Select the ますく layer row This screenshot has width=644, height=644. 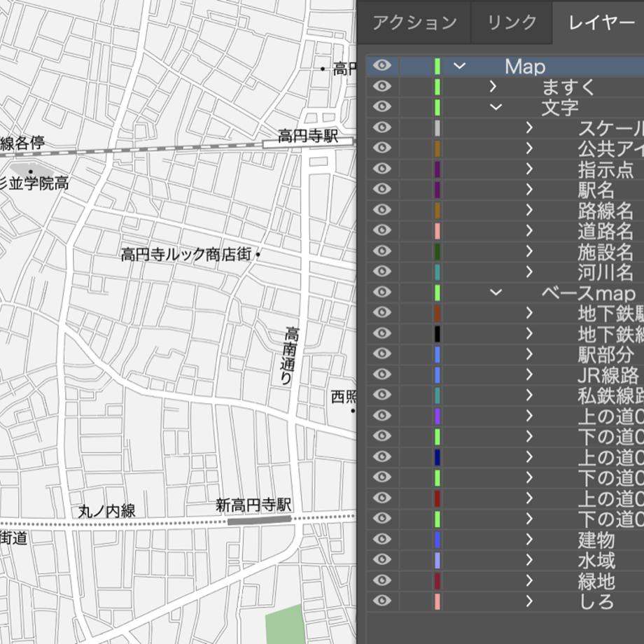point(505,87)
